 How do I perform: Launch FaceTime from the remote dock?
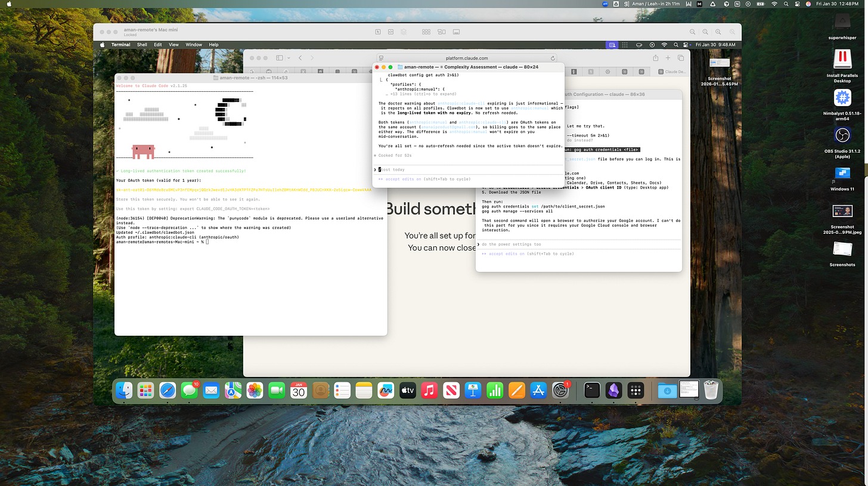(277, 391)
